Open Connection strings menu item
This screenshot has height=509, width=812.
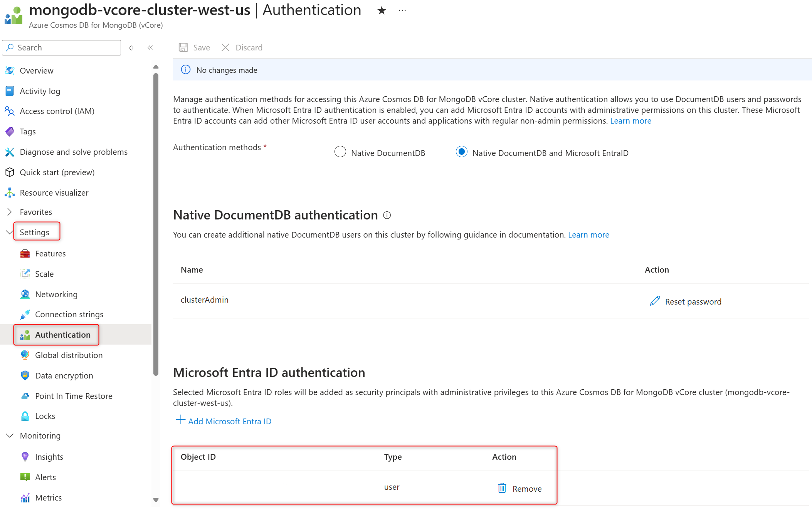(x=69, y=314)
